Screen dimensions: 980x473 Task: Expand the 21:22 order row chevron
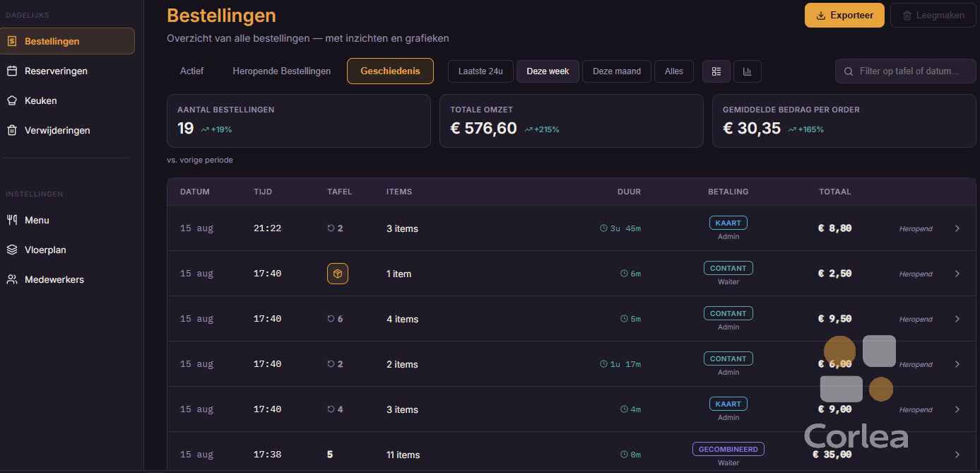(957, 228)
